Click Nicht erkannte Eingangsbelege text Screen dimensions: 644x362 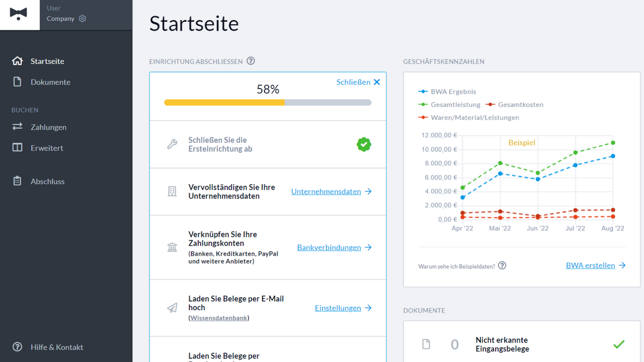(x=502, y=344)
